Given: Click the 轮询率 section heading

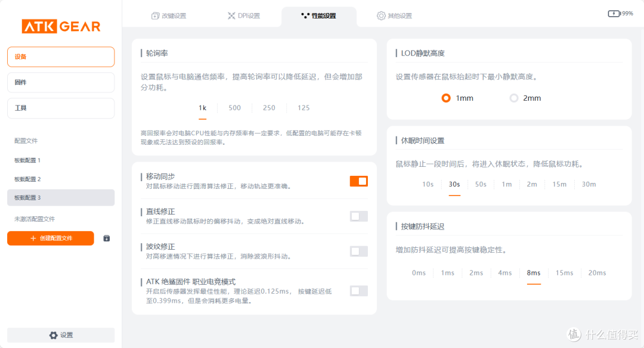Looking at the screenshot, I should click(x=157, y=54).
